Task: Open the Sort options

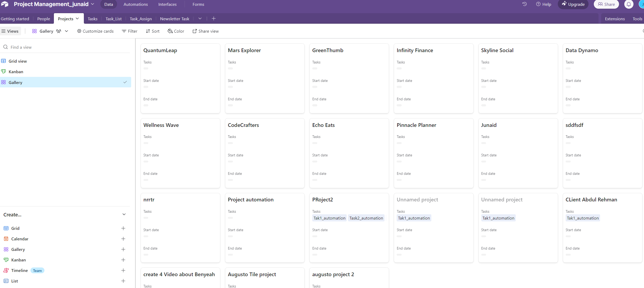Action: pyautogui.click(x=153, y=31)
